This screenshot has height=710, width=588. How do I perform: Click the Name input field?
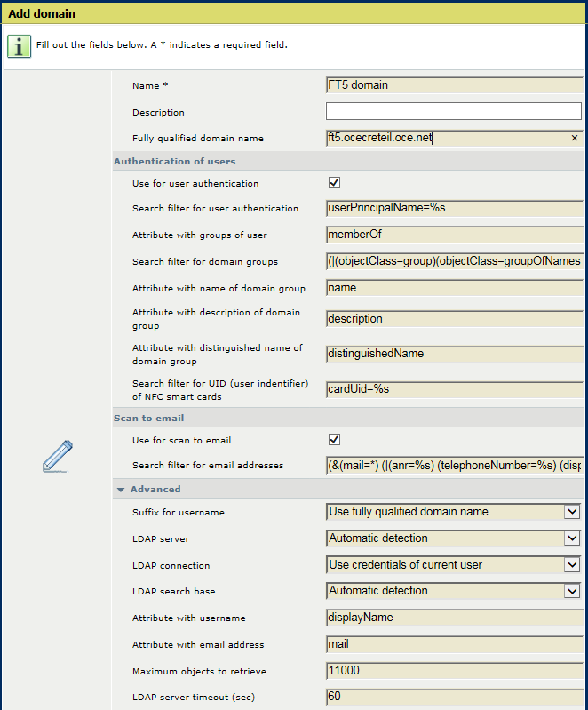tap(455, 85)
